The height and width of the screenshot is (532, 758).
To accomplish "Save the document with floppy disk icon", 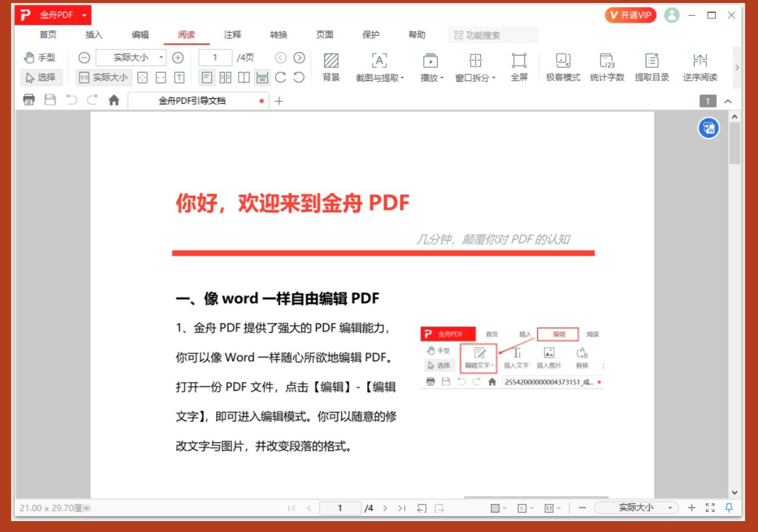I will click(x=51, y=100).
